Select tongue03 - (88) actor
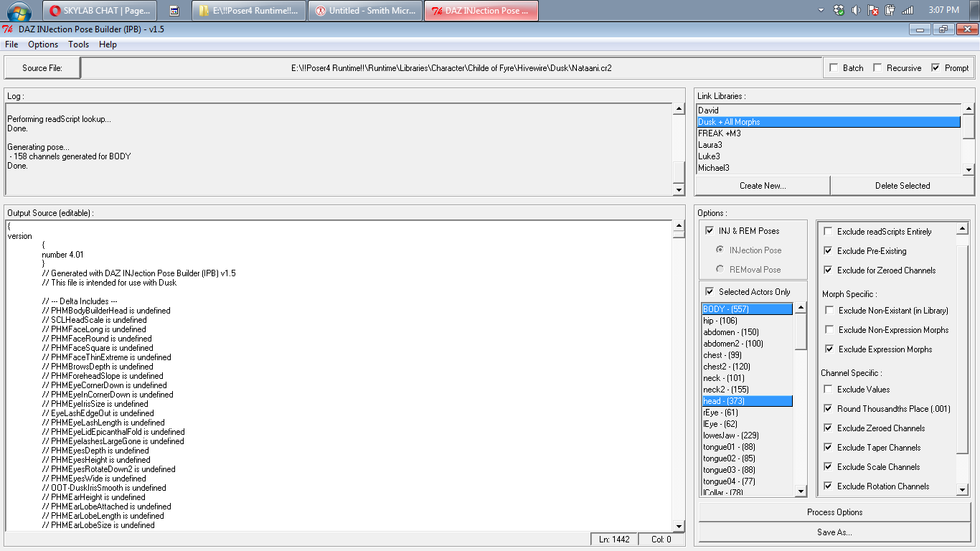This screenshot has height=551, width=980. pos(747,470)
